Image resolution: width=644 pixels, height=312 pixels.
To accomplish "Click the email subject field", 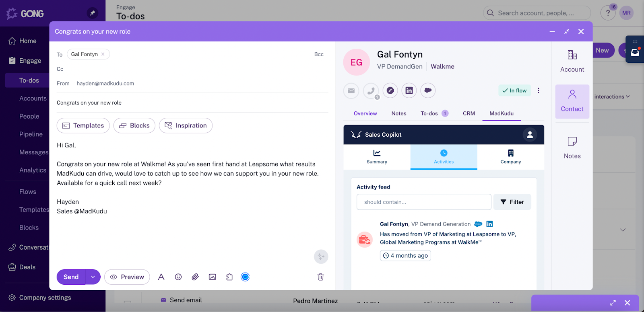I will [192, 103].
